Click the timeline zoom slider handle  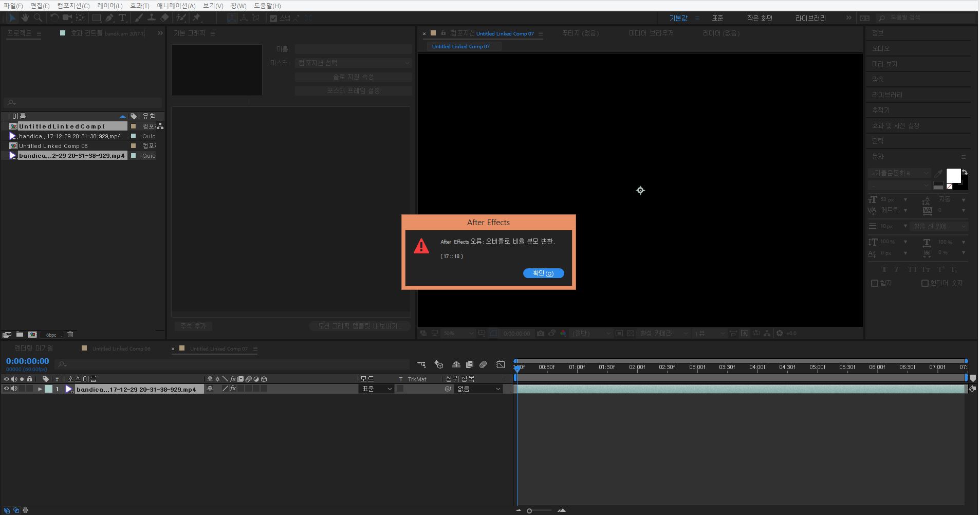pos(529,511)
